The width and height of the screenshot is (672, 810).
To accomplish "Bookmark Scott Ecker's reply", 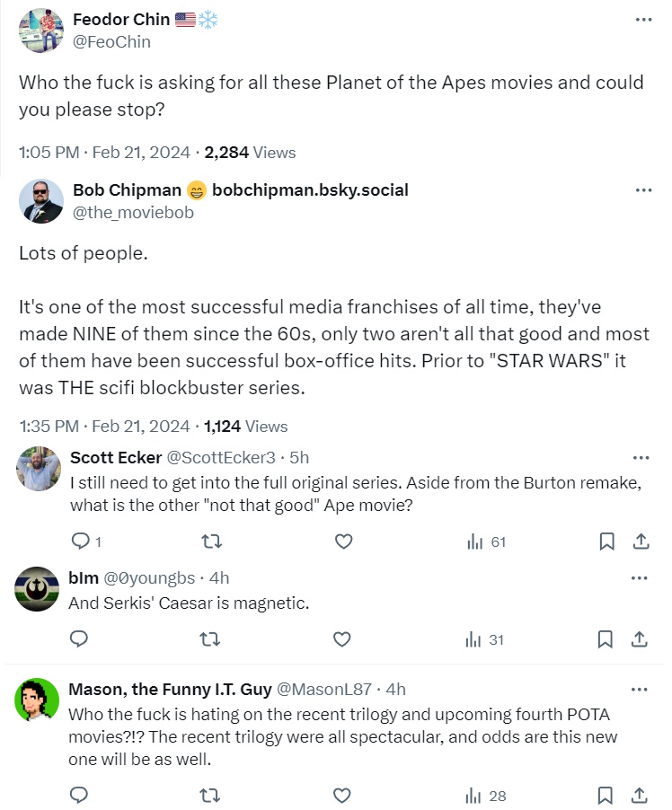I will click(606, 541).
